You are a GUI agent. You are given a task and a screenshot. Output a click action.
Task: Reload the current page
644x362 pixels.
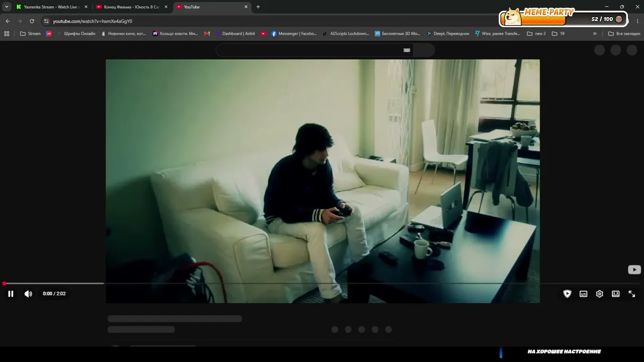point(32,21)
